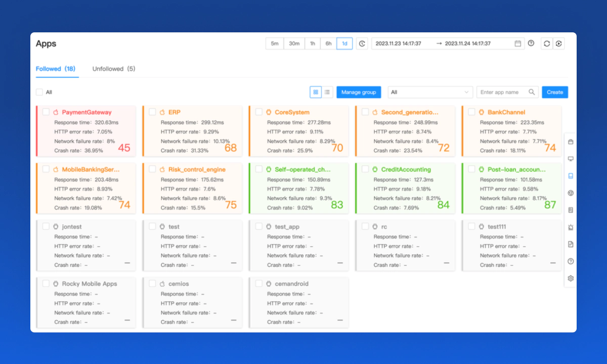The width and height of the screenshot is (607, 364).
Task: Check the BankChannel card checkbox
Action: coord(471,112)
